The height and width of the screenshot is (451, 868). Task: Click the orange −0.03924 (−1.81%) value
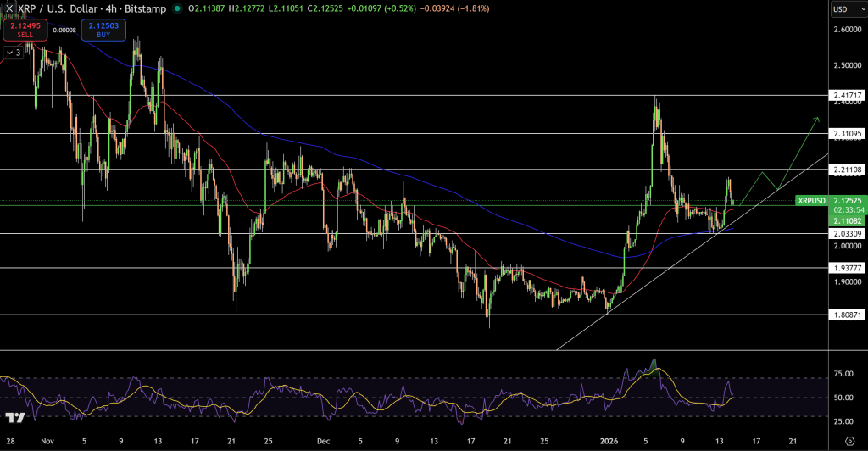point(454,8)
